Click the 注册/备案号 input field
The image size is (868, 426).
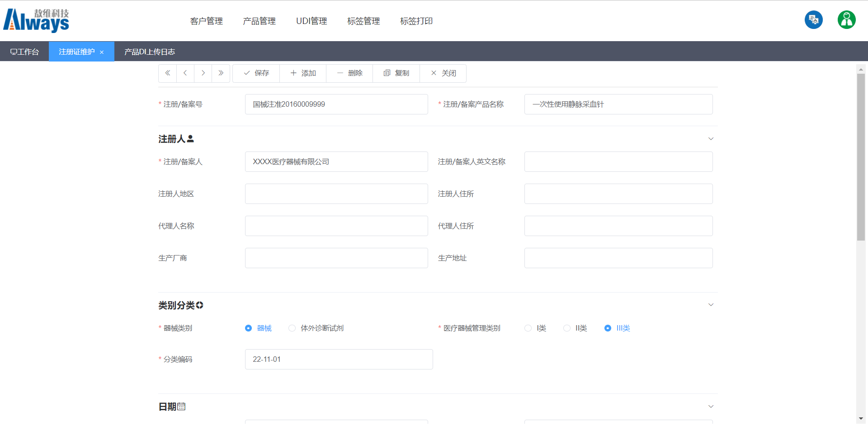point(336,104)
